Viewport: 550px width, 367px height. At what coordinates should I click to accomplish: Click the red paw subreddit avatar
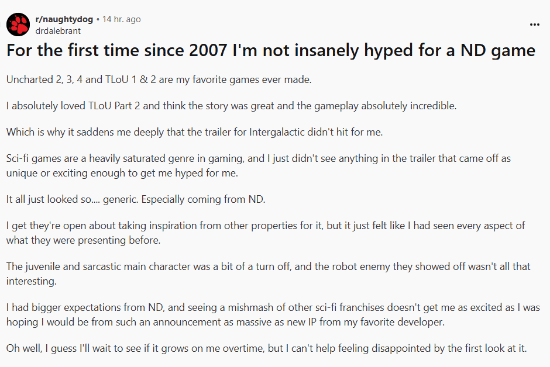(x=18, y=25)
